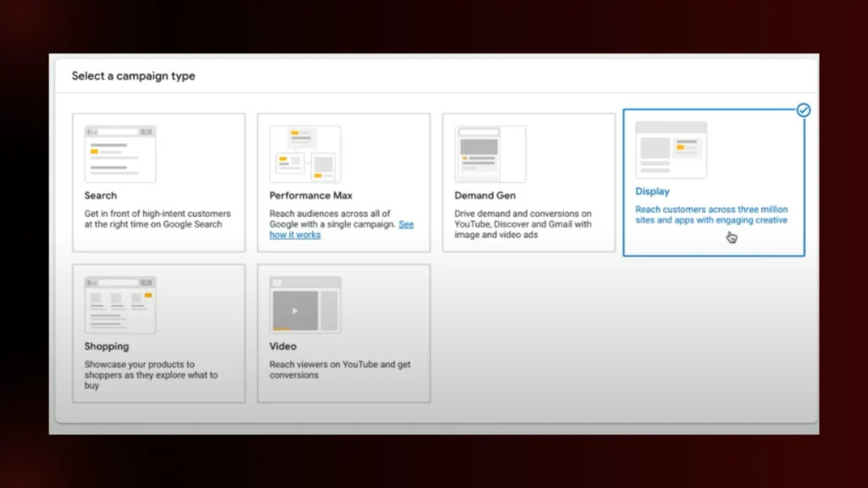The width and height of the screenshot is (868, 488).
Task: Click 'Showcase your products to shoppers' description
Action: click(151, 374)
